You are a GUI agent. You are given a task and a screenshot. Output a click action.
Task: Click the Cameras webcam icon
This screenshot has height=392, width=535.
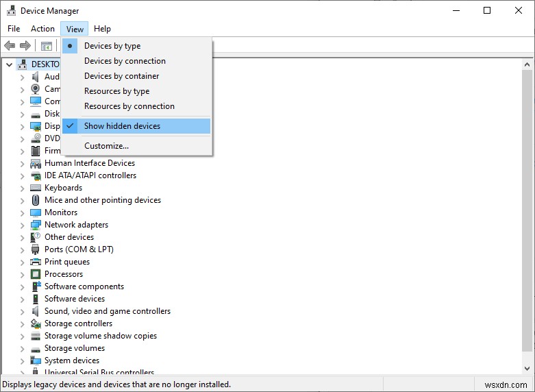pyautogui.click(x=36, y=89)
